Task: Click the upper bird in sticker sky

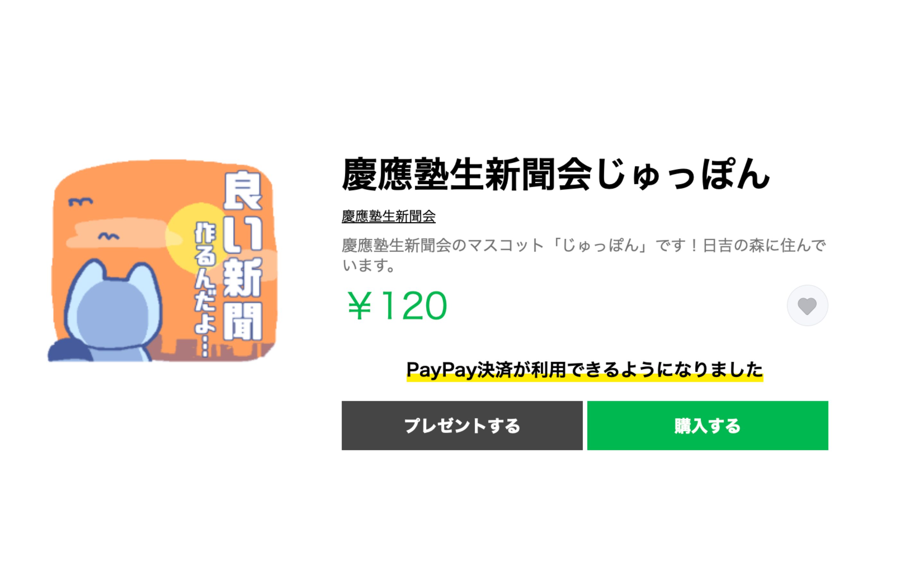Action: (80, 202)
